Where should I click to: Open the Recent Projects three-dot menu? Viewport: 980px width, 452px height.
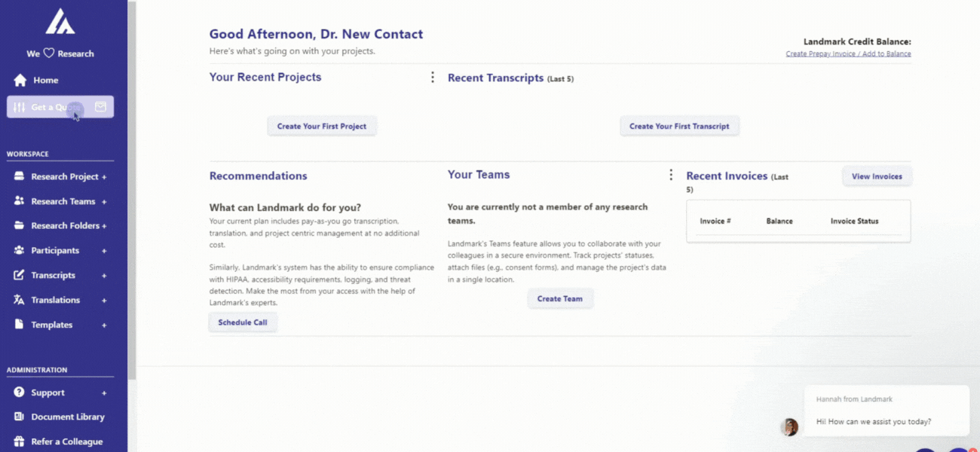pos(433,77)
